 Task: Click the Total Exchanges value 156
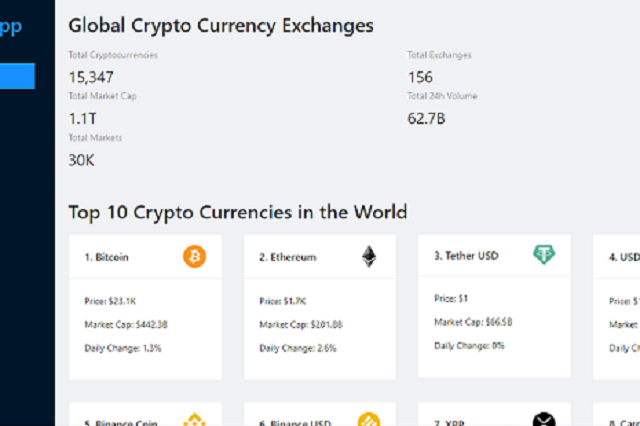point(420,77)
